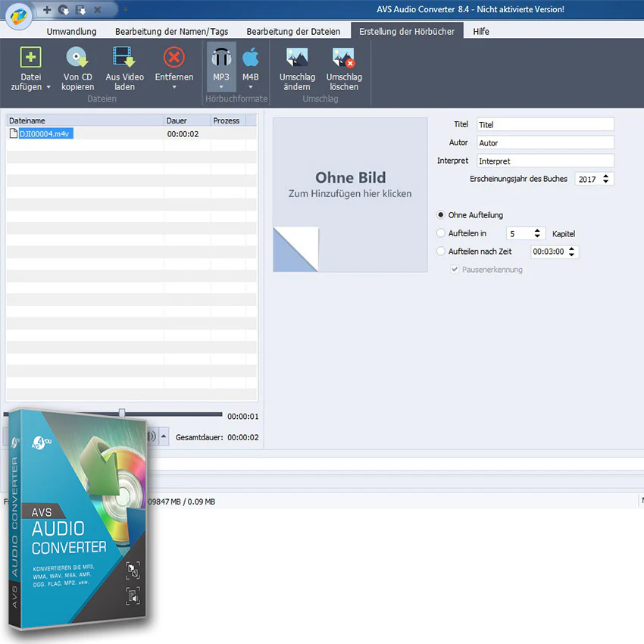Switch to the Umwandlung tab
Image resolution: width=644 pixels, height=644 pixels.
coord(71,31)
